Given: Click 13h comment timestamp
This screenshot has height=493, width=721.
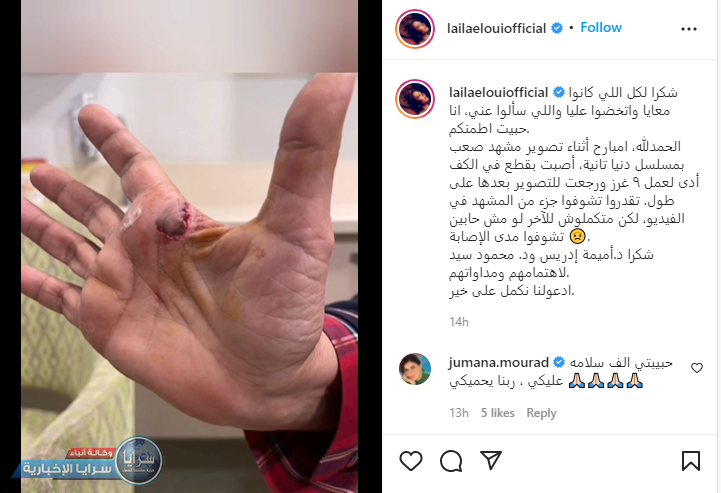Looking at the screenshot, I should (x=459, y=413).
